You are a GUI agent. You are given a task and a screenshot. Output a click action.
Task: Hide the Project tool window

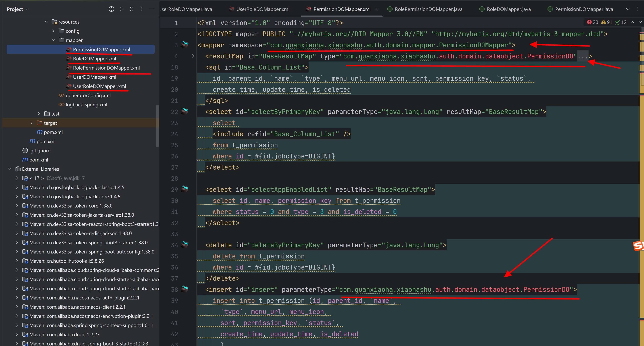coord(151,9)
